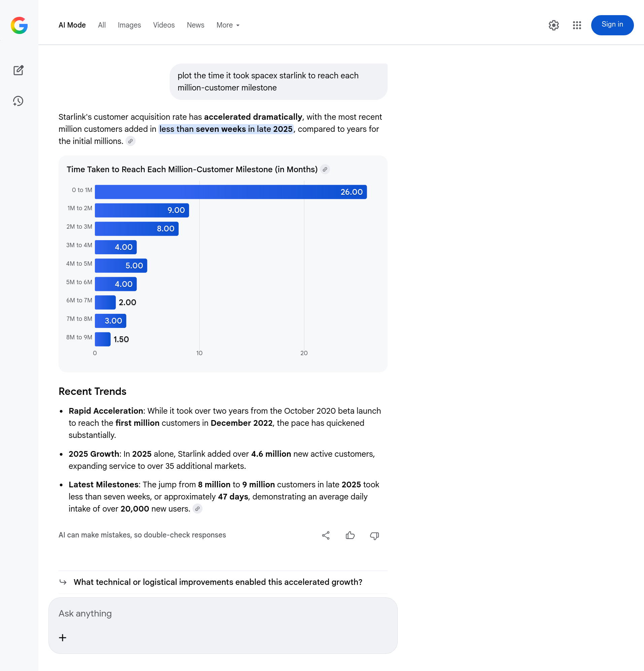Give the response a thumbs up

[x=350, y=535]
